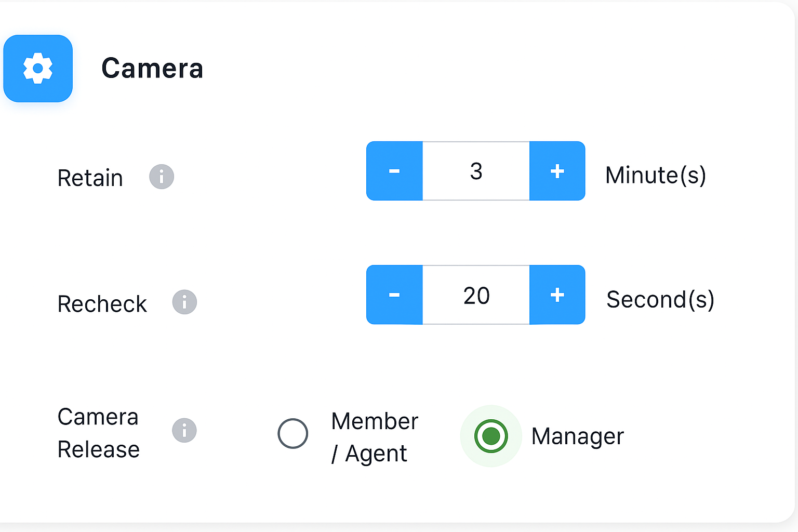Select the Manager radio button
Image resolution: width=798 pixels, height=532 pixels.
point(491,436)
